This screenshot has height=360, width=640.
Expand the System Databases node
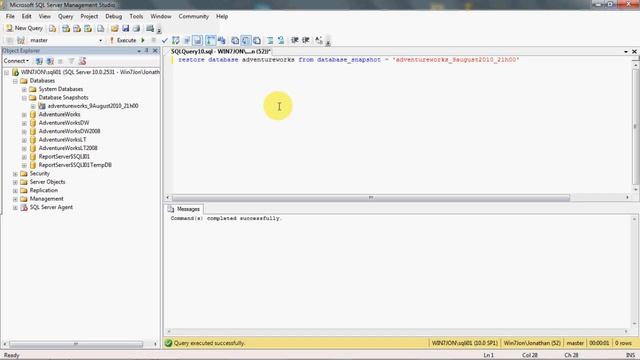(x=24, y=89)
